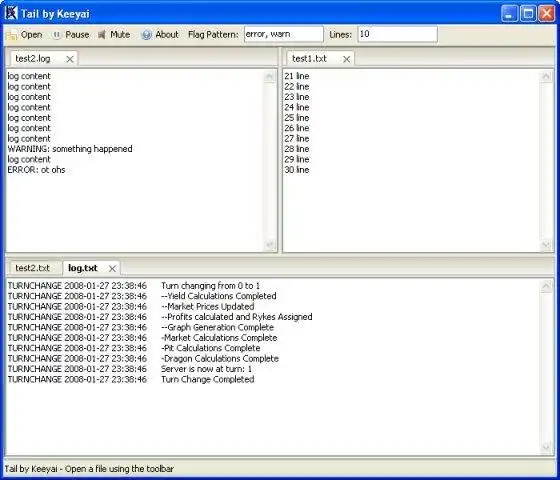This screenshot has height=480, width=560.
Task: Click the About globe icon
Action: pyautogui.click(x=146, y=35)
